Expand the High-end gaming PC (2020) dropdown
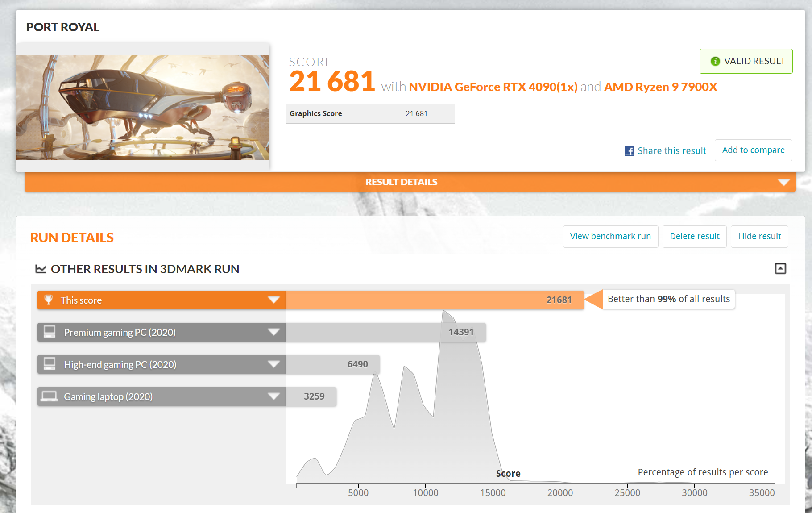 (x=274, y=364)
